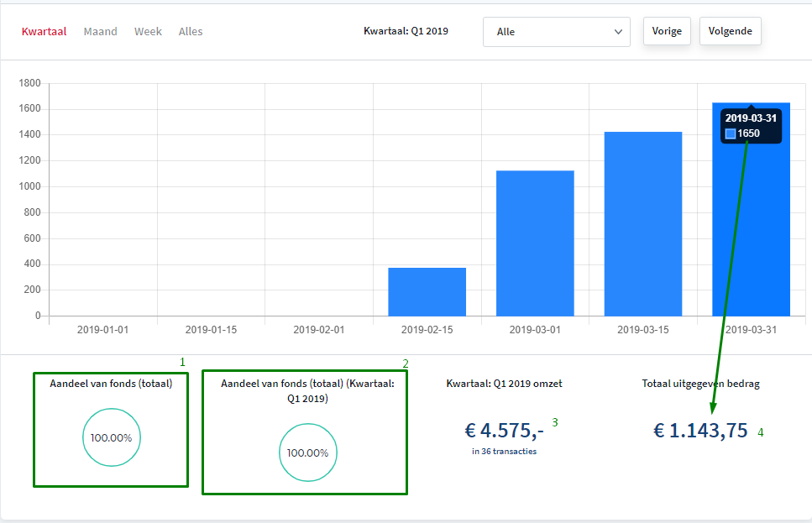Switch to the Maand tab
Screen dimensions: 812x523
[101, 32]
